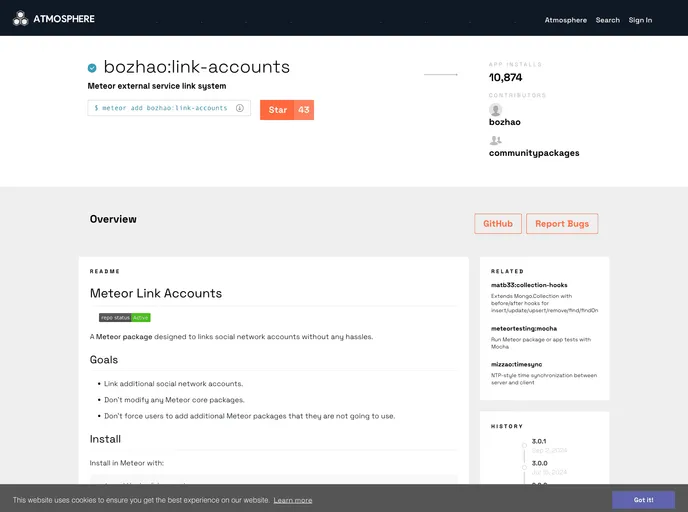Click the bozhao:link-accounts package title
The image size is (688, 512).
197,67
